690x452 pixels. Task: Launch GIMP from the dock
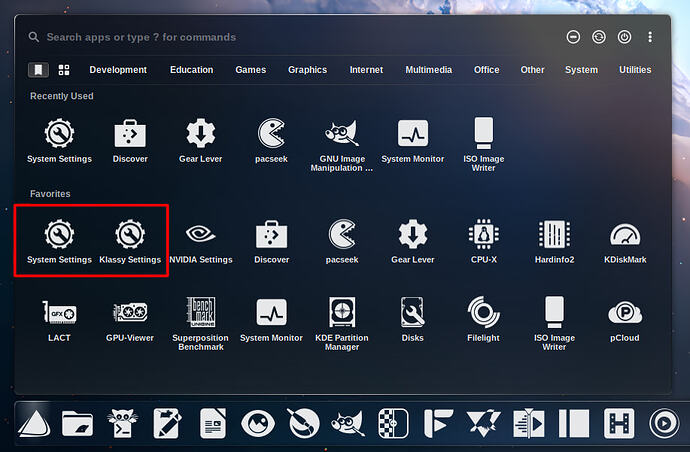pyautogui.click(x=349, y=423)
